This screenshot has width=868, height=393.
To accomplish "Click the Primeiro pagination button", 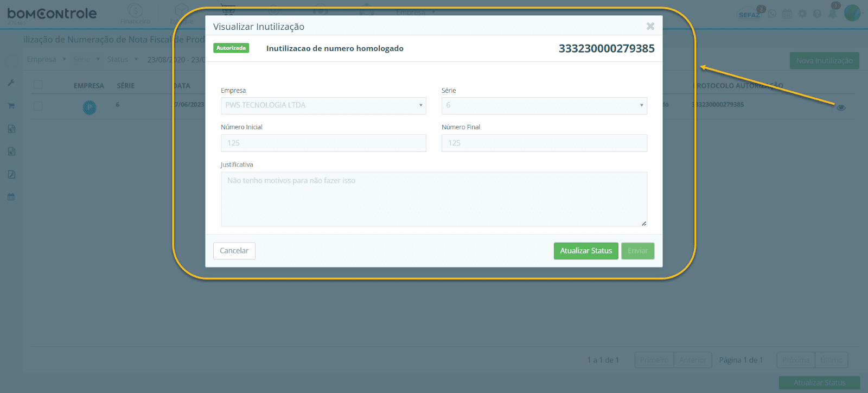I will [654, 360].
